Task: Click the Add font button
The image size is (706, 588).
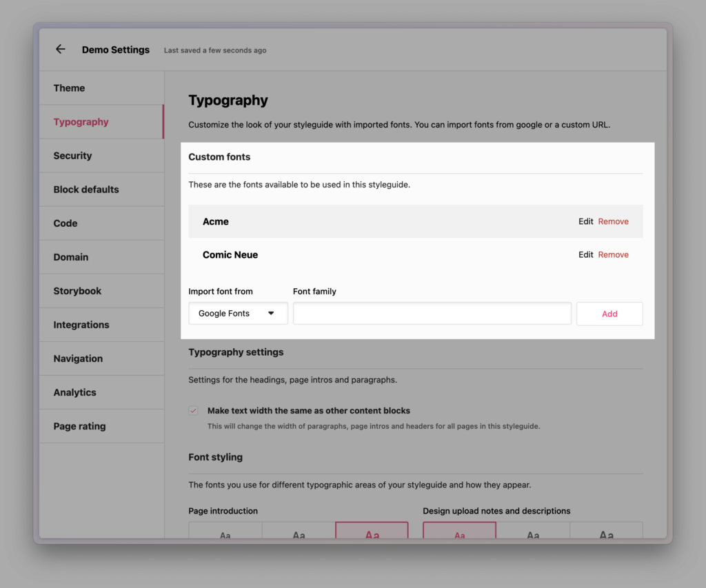Action: pyautogui.click(x=609, y=314)
